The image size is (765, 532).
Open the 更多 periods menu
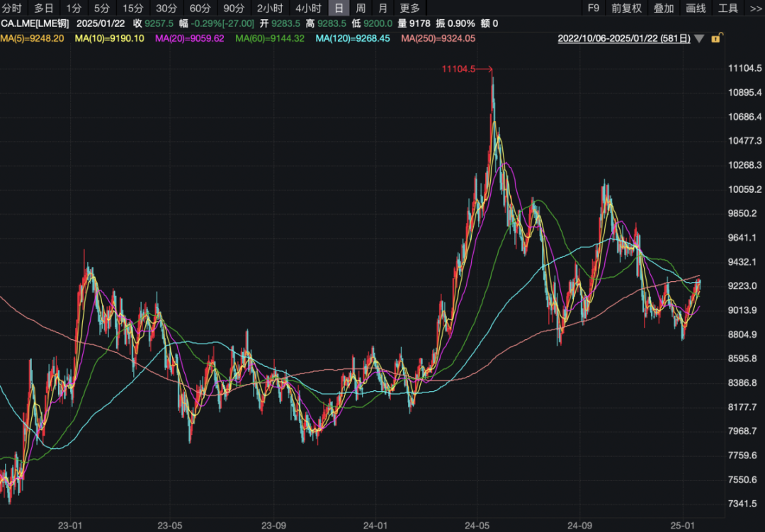pyautogui.click(x=409, y=9)
